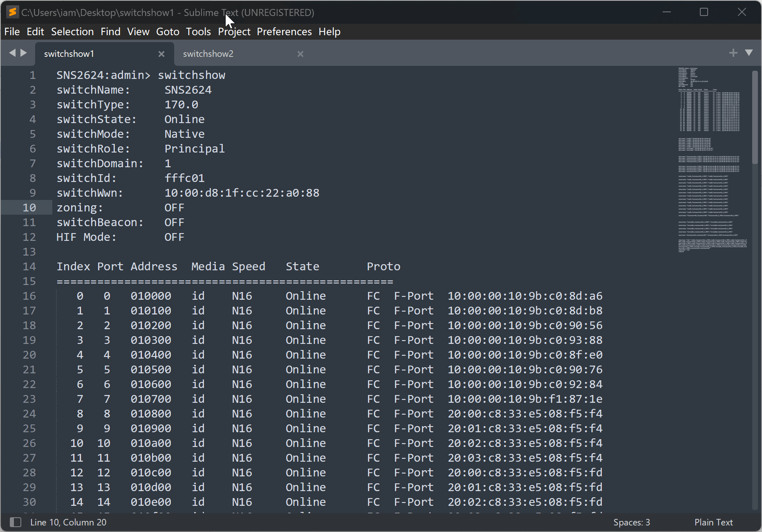
Task: Click the Sublime Text logo icon
Action: click(x=12, y=12)
